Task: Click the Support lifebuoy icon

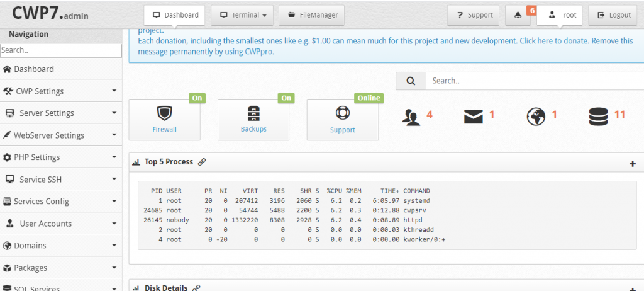Action: click(x=342, y=113)
